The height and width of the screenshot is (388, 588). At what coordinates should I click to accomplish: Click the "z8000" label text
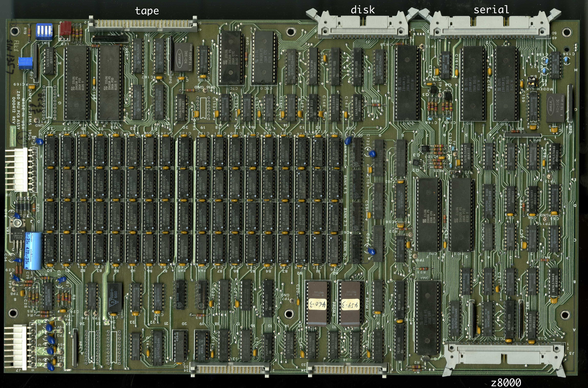coord(506,383)
